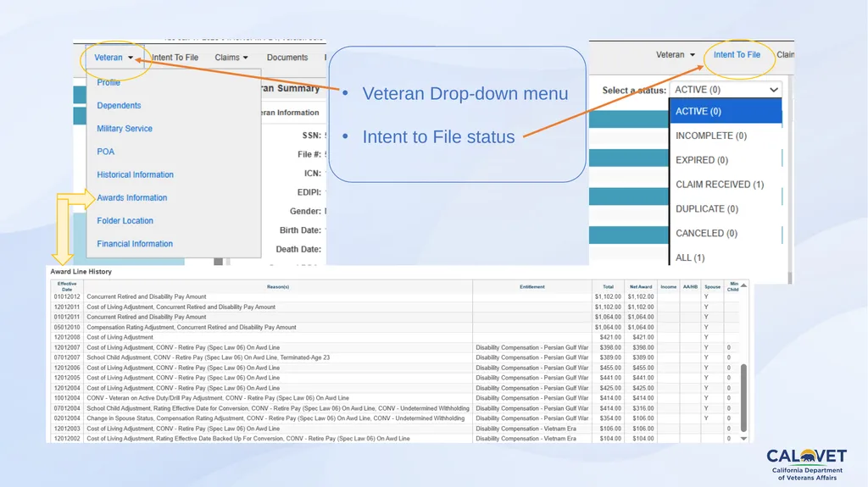
Task: Click the Spouse column header
Action: point(712,286)
